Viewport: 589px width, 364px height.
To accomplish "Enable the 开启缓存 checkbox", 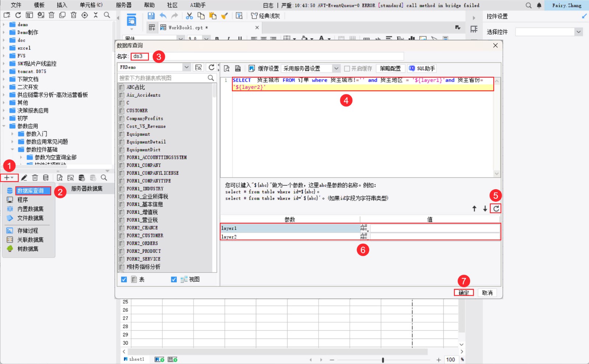I will (x=347, y=68).
